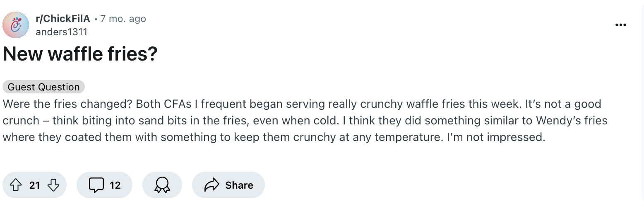Click the vote score 21

pyautogui.click(x=34, y=185)
